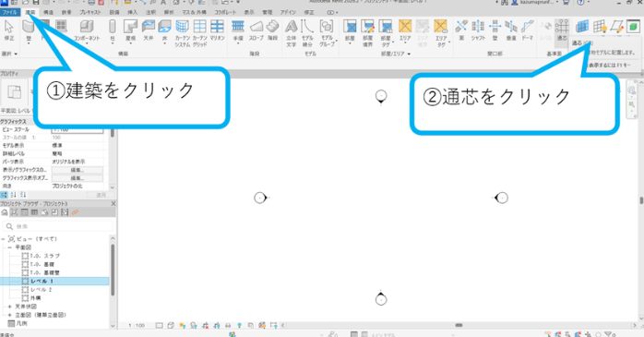Switch to the 構造 (Structure) tab
The height and width of the screenshot is (337, 644).
click(49, 12)
